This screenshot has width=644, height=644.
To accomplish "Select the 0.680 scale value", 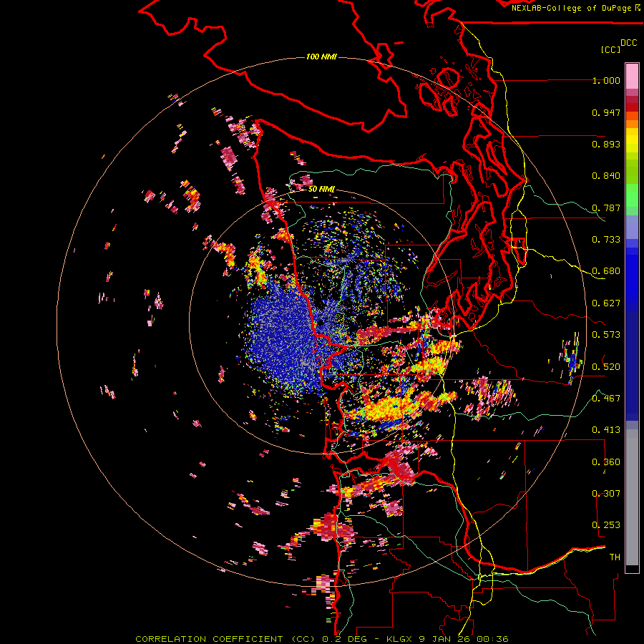I will coord(606,271).
